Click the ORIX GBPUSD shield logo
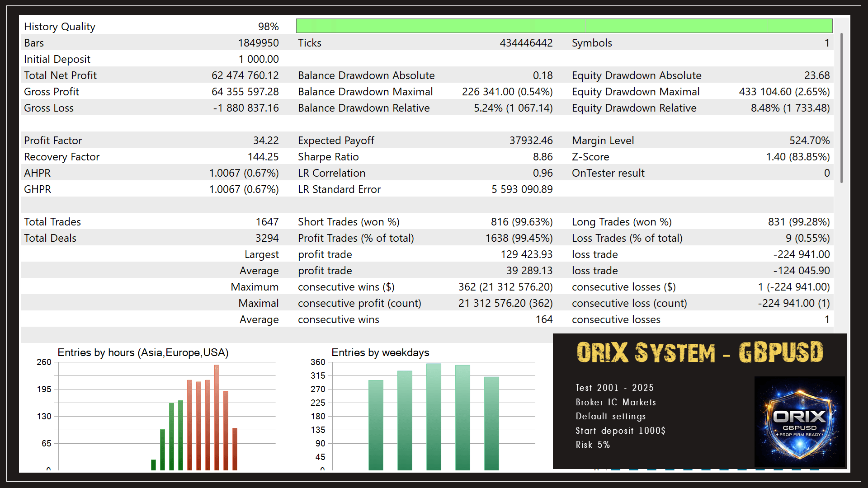This screenshot has width=868, height=488. [x=799, y=421]
